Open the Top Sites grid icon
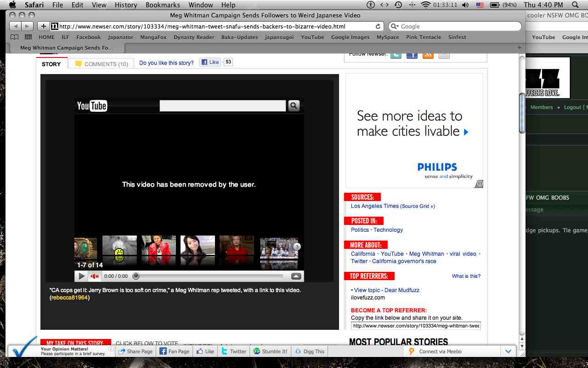The image size is (588, 368). coord(28,37)
